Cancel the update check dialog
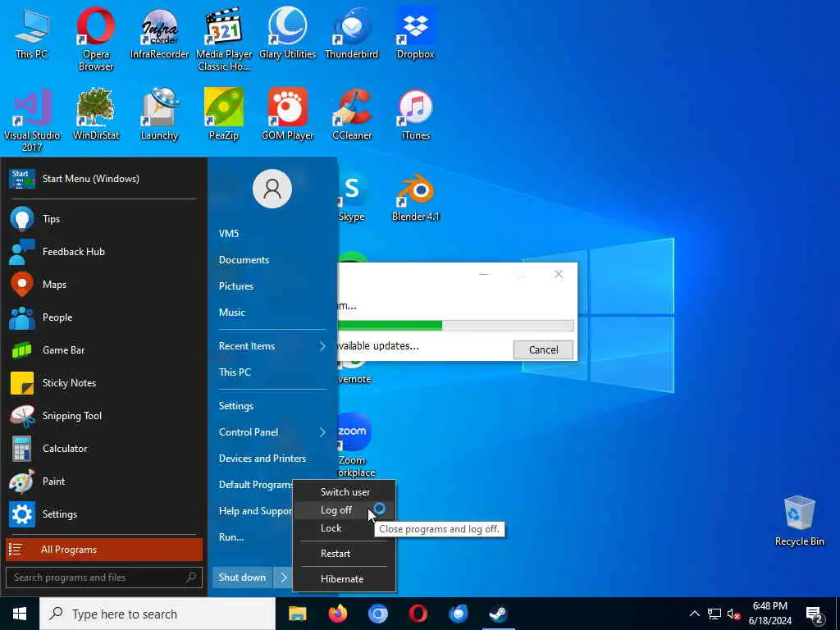 tap(543, 349)
